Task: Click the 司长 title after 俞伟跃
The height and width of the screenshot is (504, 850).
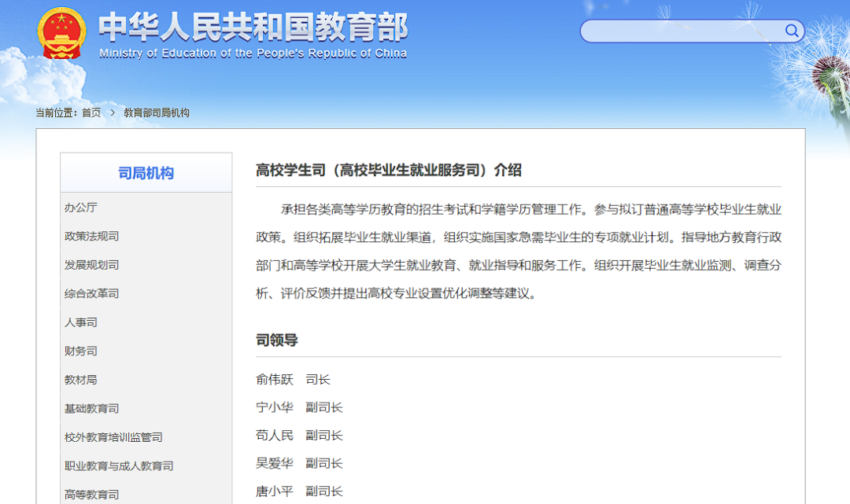Action: (318, 380)
